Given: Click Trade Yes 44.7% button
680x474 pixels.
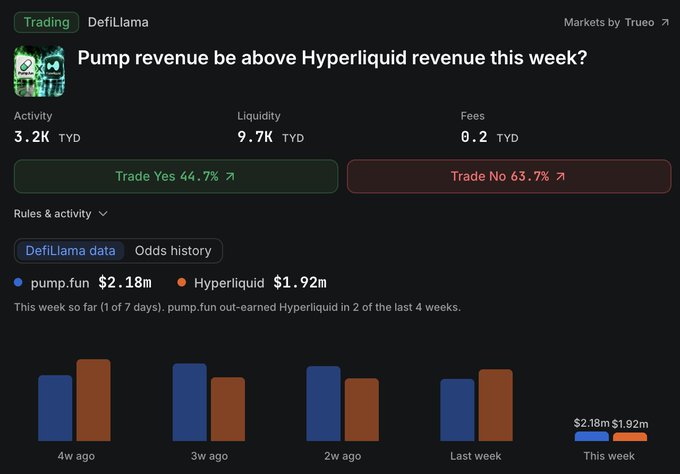Looking at the screenshot, I should [x=176, y=176].
